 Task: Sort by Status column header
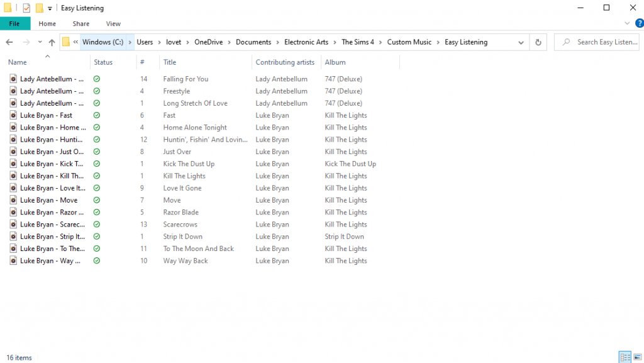103,62
